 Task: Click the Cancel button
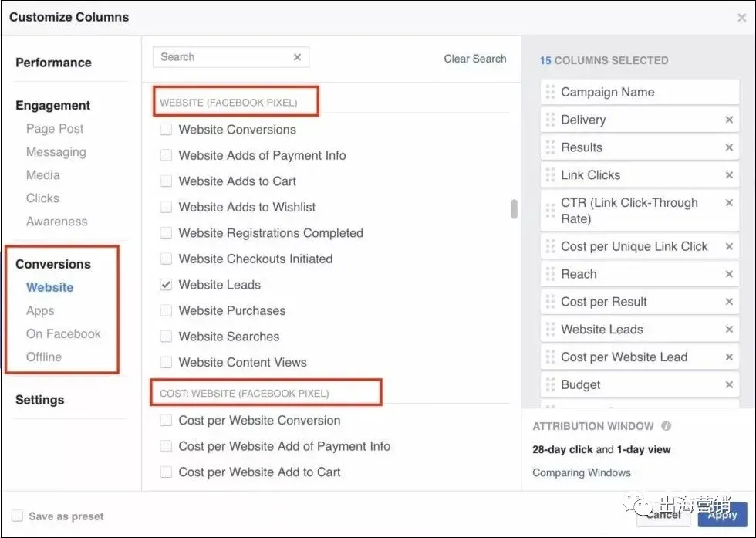point(663,515)
